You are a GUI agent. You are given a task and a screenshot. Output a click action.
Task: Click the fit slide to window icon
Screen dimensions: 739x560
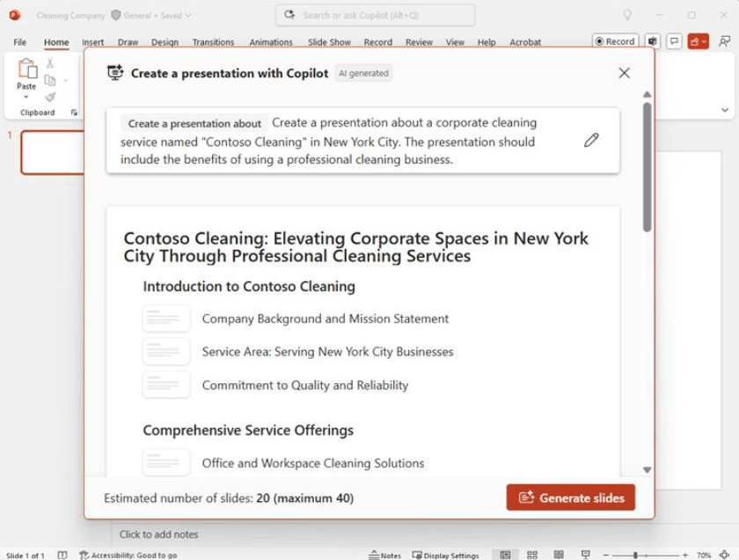pos(725,555)
